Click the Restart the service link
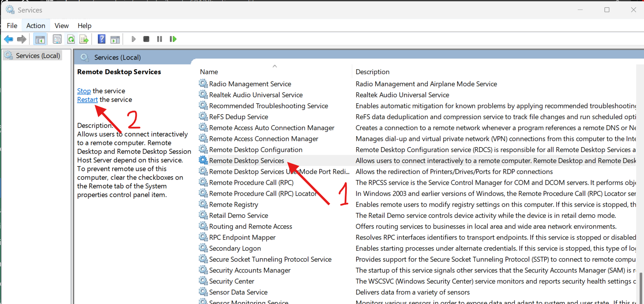This screenshot has height=304, width=644. pos(87,100)
